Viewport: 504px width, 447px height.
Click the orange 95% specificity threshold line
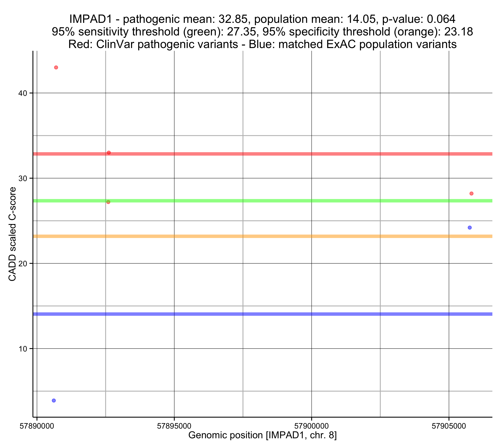coord(271,236)
